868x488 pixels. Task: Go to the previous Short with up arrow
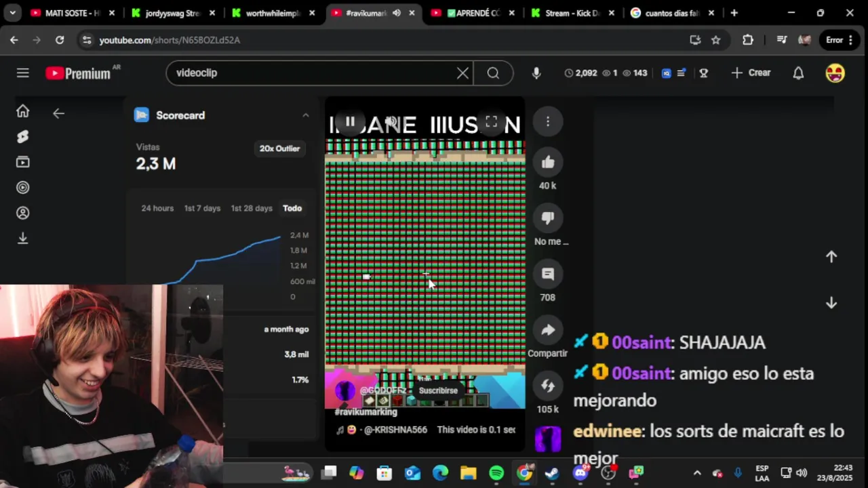click(x=831, y=257)
